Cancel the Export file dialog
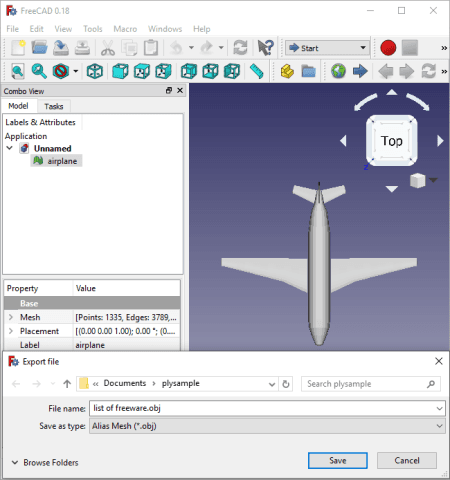Screen dimensions: 450x480 coord(407,460)
